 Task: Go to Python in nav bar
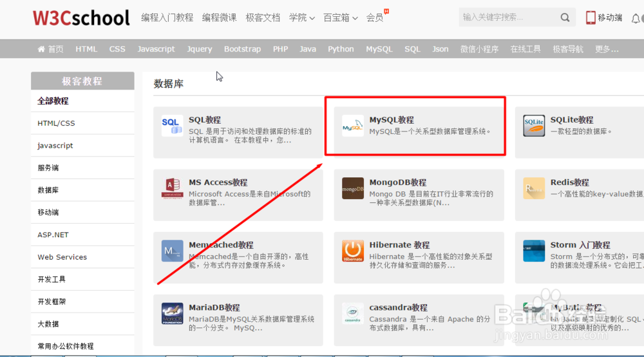pyautogui.click(x=341, y=49)
